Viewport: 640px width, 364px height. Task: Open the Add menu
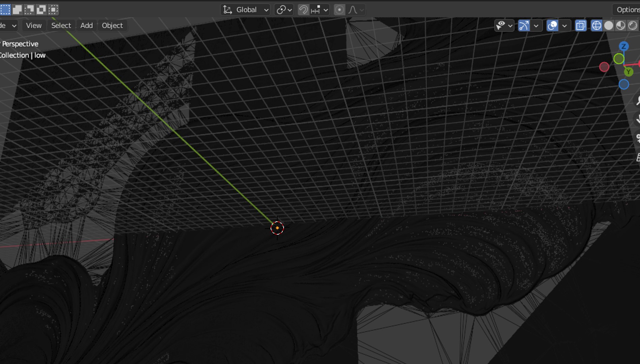[x=86, y=25]
